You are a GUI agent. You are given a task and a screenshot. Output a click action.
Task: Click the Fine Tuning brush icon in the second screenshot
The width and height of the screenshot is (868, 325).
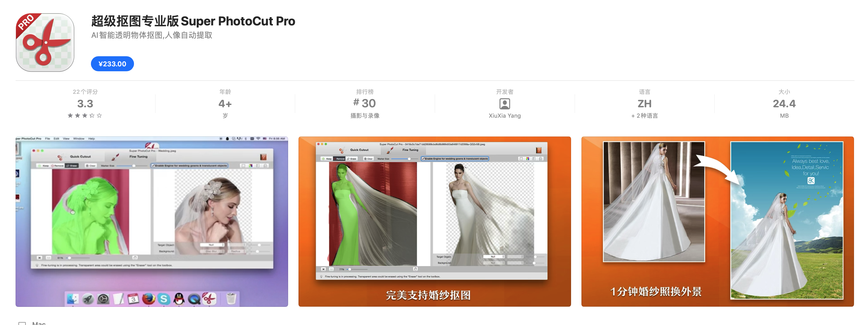click(x=390, y=150)
